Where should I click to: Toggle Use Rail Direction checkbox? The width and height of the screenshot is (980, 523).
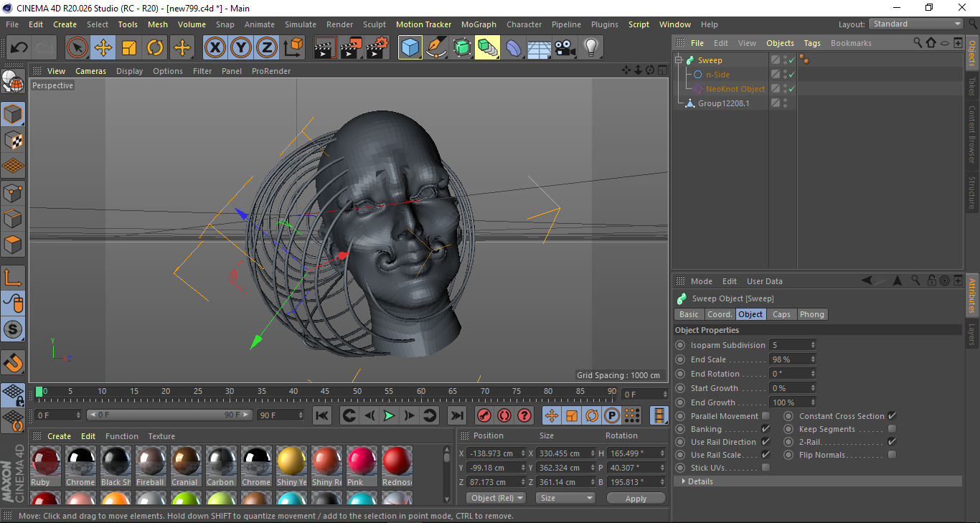click(765, 442)
